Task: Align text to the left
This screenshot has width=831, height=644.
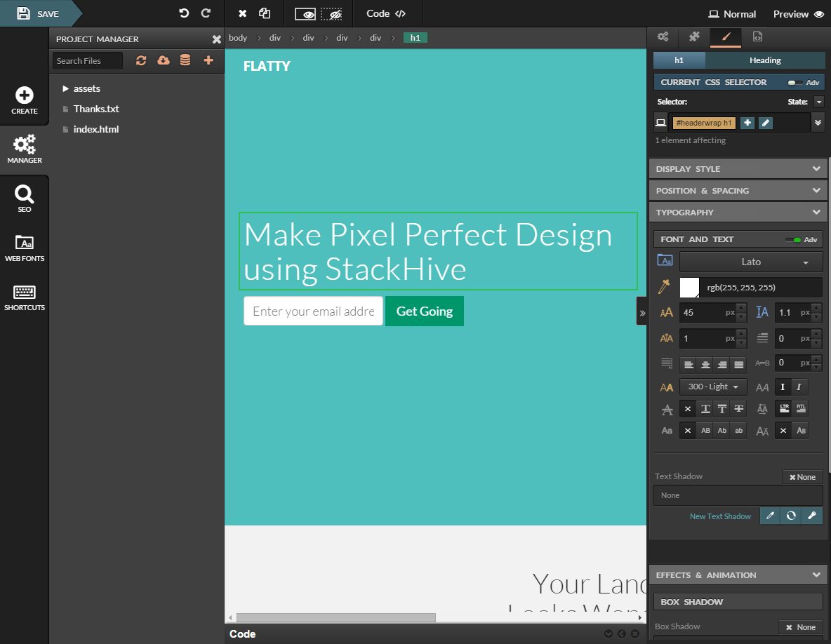Action: (x=689, y=364)
